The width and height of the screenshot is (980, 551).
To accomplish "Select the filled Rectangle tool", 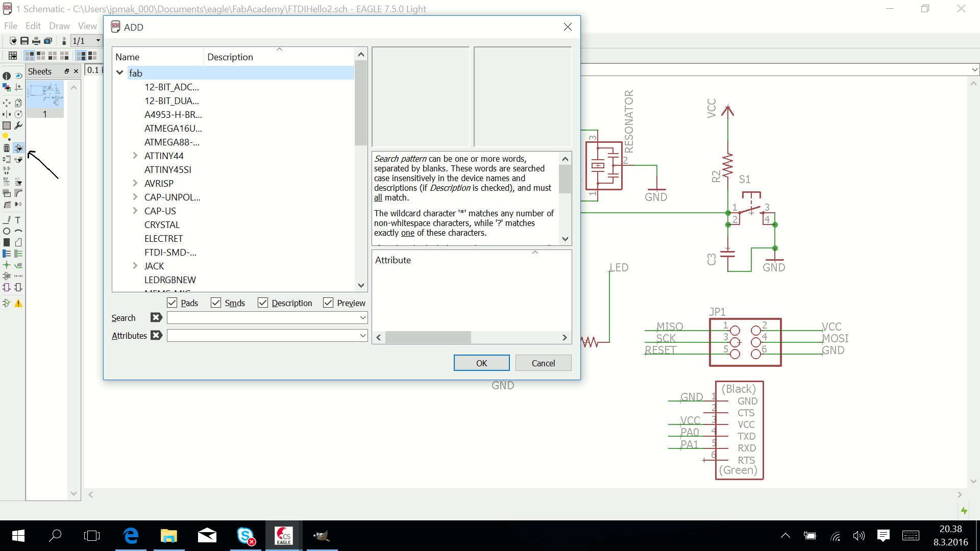I will point(7,242).
